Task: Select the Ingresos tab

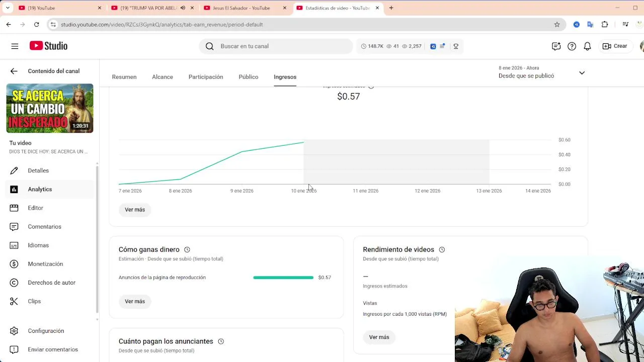Action: tap(285, 77)
